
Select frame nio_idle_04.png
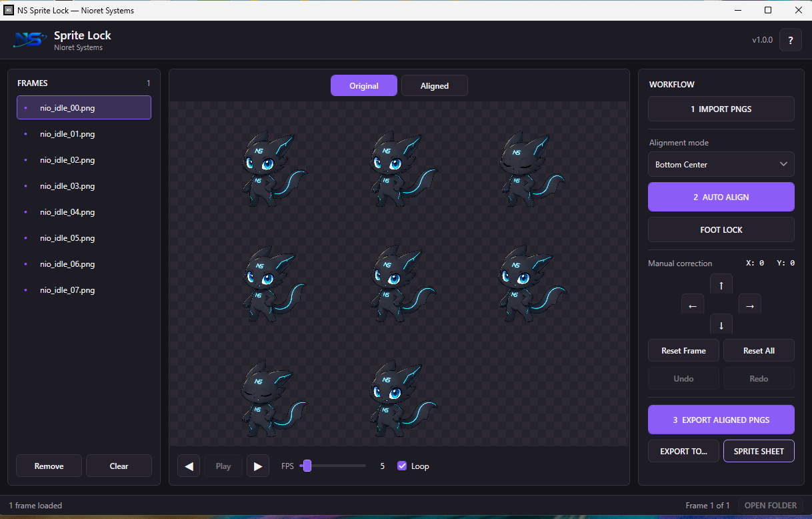[84, 212]
